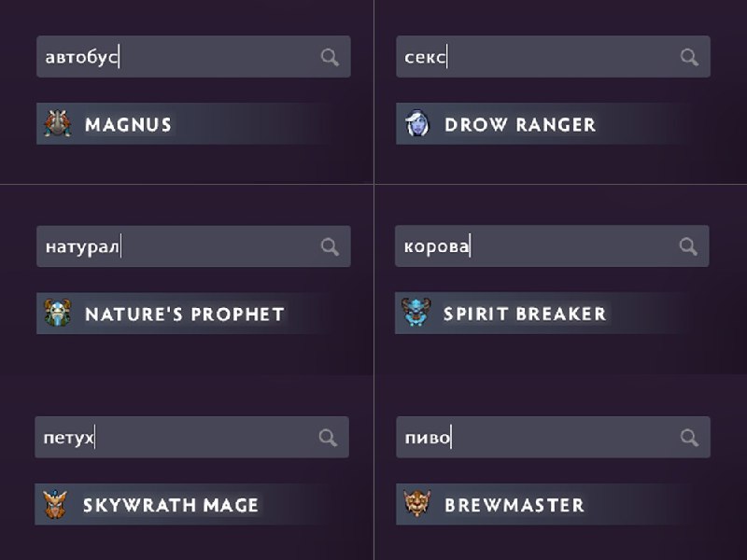Screen dimensions: 747x560
Task: Select the MAGNUS search result
Action: coord(128,125)
